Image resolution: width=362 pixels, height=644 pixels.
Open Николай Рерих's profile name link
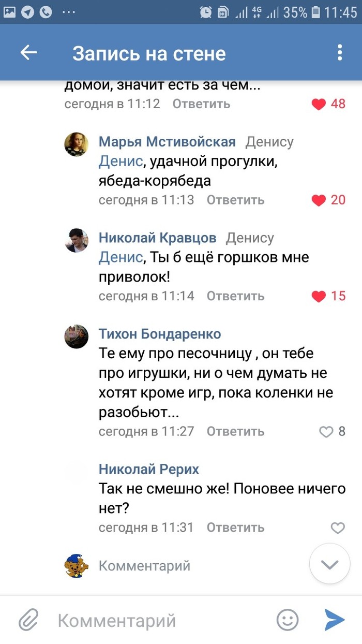pyautogui.click(x=149, y=470)
